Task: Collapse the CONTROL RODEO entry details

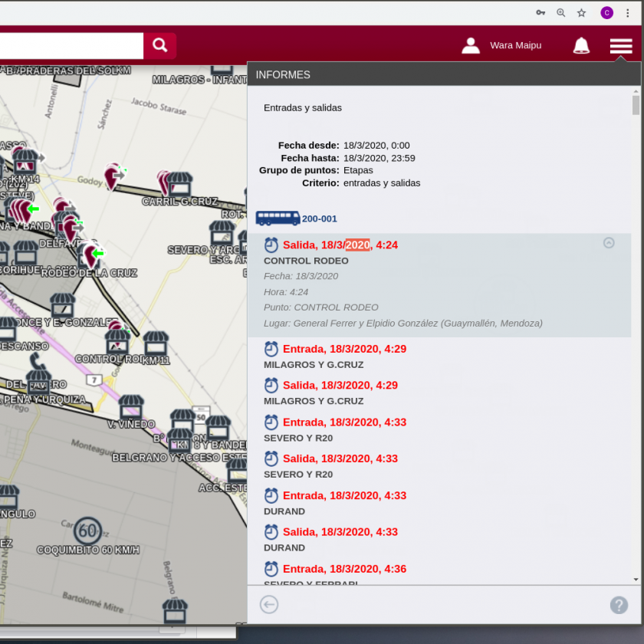Action: tap(609, 243)
